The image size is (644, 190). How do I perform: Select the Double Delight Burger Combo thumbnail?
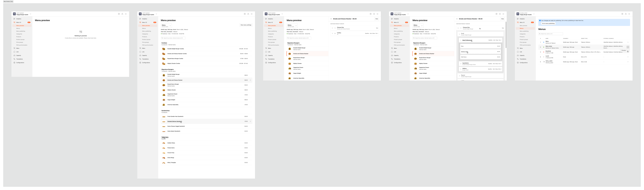point(164,49)
